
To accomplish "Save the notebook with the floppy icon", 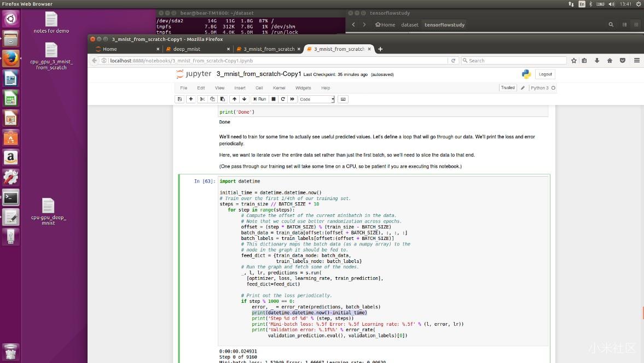I will tap(179, 99).
